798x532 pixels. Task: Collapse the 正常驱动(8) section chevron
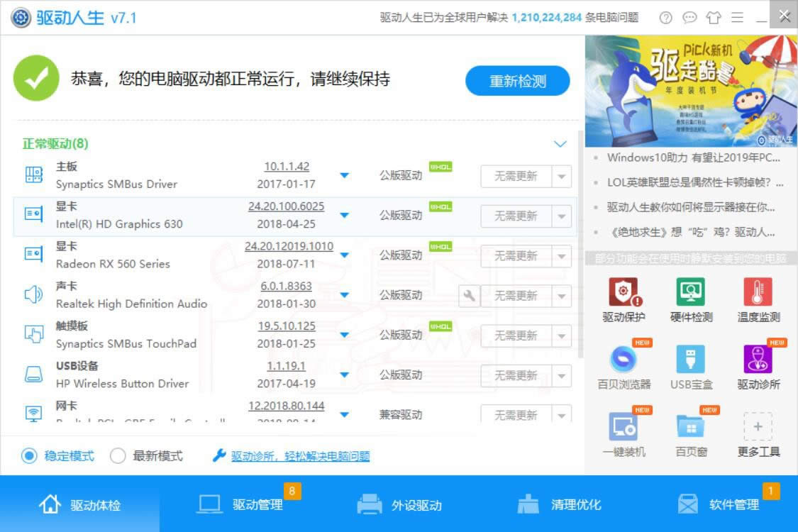pos(560,144)
